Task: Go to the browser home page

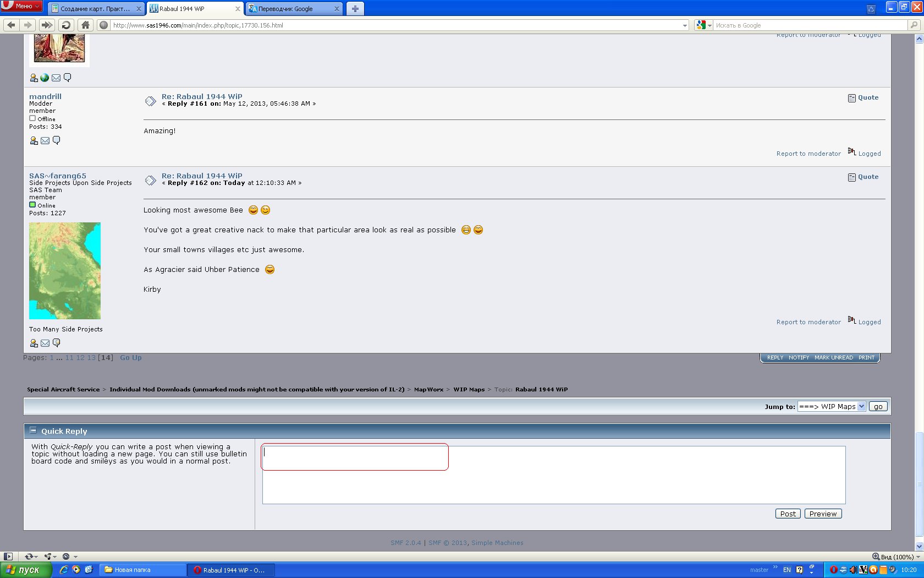Action: 85,25
